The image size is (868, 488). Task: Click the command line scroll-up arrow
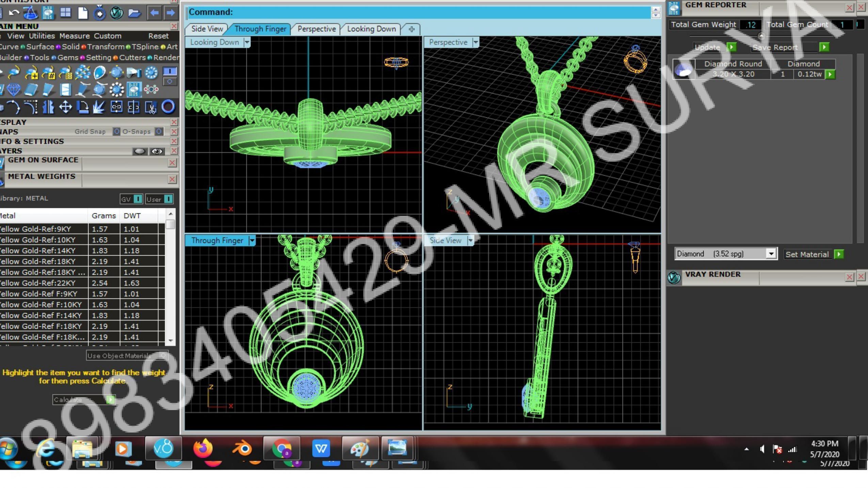656,10
